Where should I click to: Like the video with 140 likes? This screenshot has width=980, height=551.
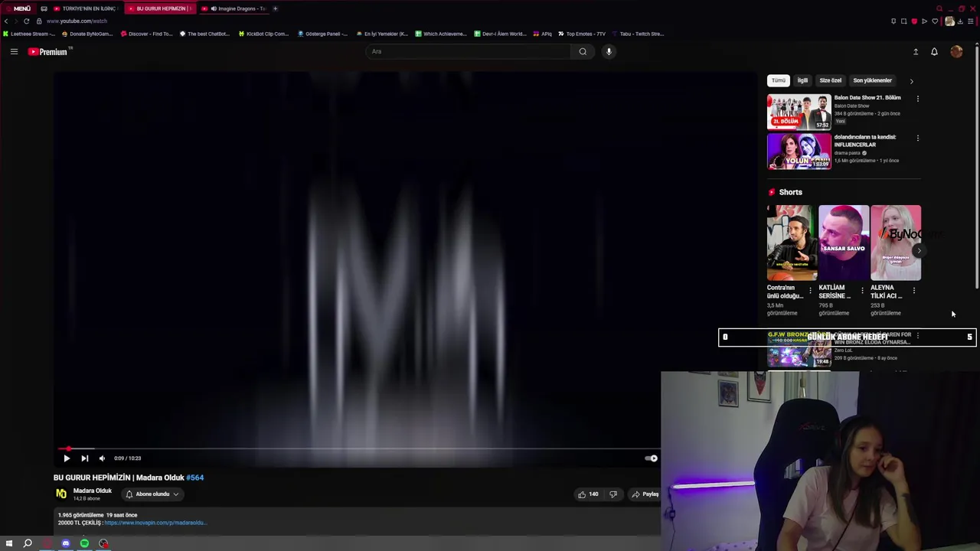click(x=588, y=494)
